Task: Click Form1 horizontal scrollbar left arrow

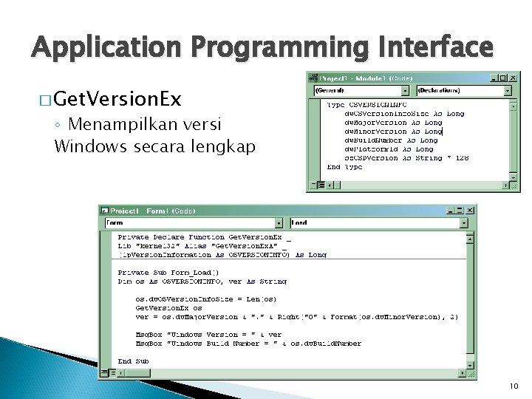Action: 120,373
